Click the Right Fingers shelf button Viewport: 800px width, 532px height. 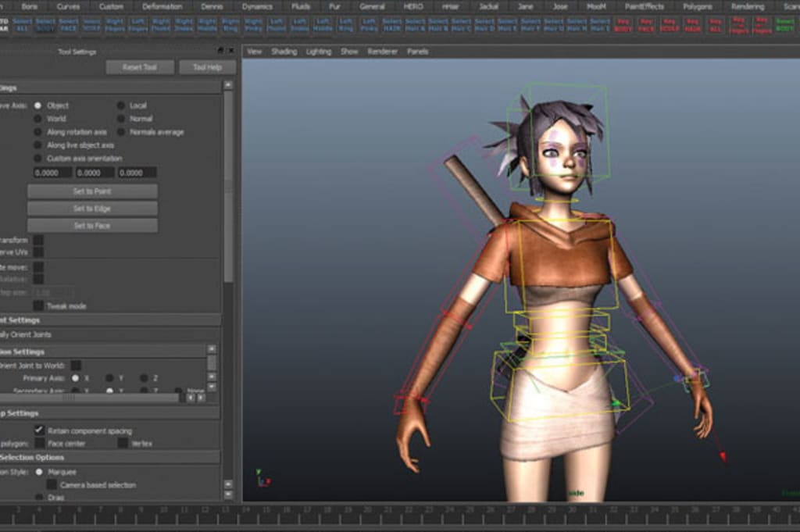(115, 24)
